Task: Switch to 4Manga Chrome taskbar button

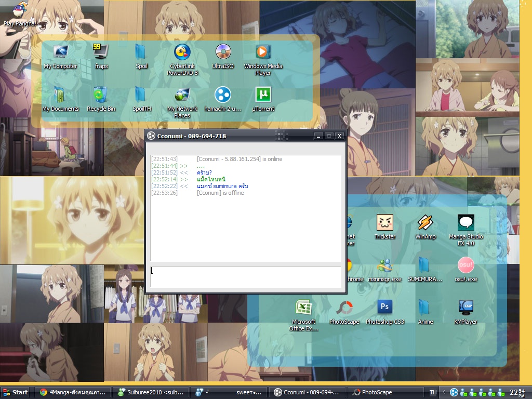Action: [x=73, y=392]
